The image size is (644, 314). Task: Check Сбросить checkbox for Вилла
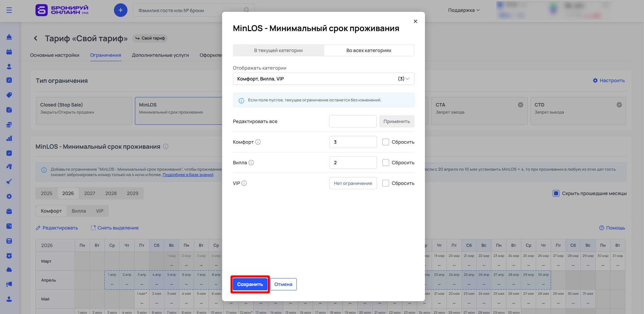386,163
